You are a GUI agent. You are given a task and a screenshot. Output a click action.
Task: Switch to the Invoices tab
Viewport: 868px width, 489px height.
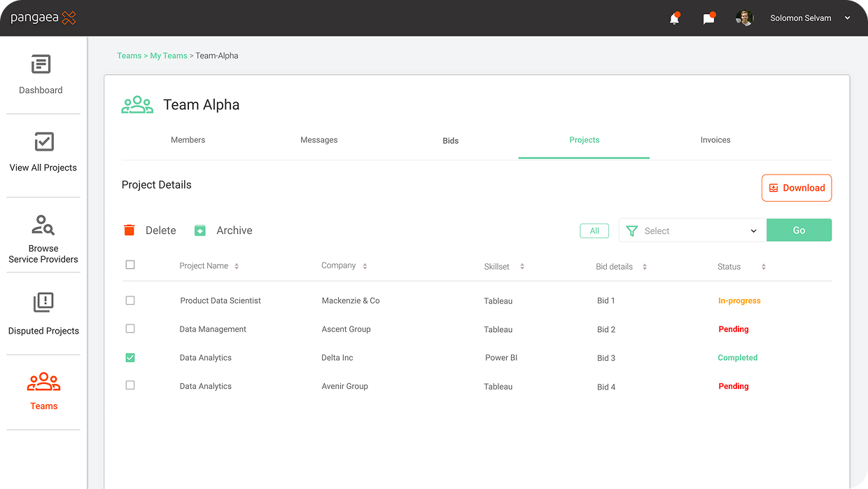pyautogui.click(x=715, y=140)
